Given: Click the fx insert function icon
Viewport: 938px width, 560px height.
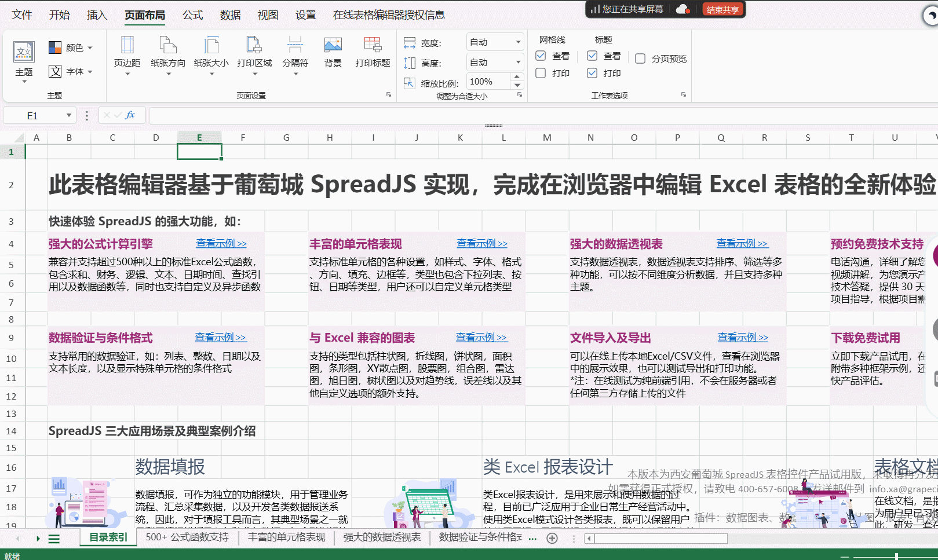Looking at the screenshot, I should 130,115.
